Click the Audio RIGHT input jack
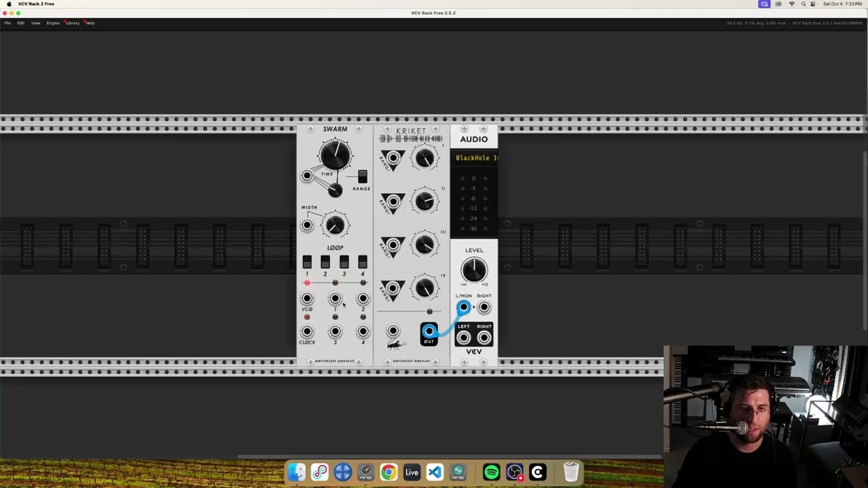 tap(484, 308)
